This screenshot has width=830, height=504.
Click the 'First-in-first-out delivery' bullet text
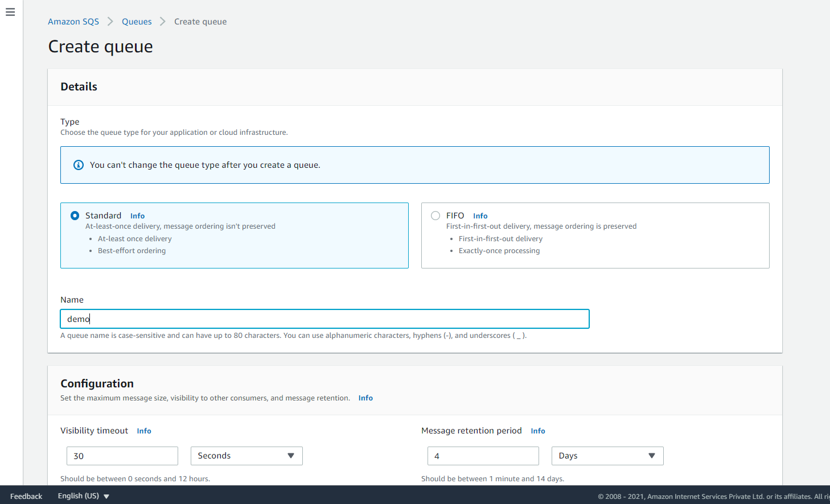click(501, 239)
